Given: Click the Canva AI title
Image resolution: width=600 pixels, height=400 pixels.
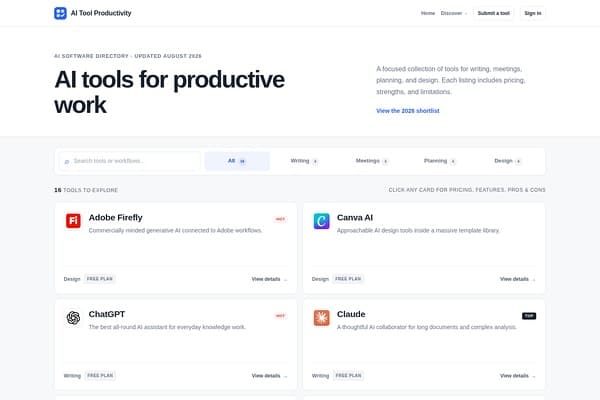Looking at the screenshot, I should point(355,217).
